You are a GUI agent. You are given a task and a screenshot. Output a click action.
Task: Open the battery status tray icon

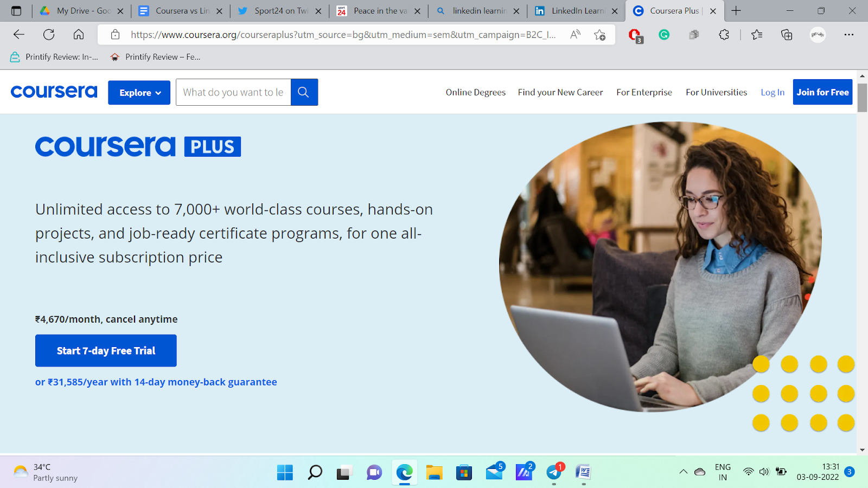click(781, 472)
